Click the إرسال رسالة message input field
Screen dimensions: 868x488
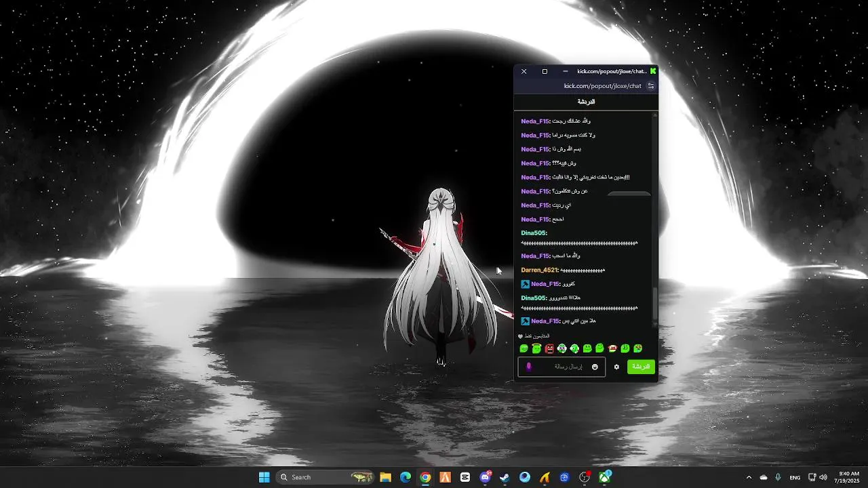click(x=561, y=367)
